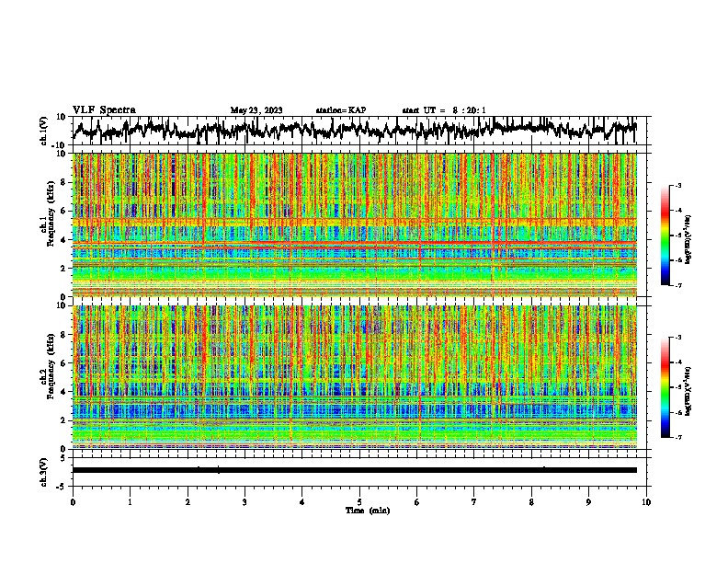Click the ch.3 black signal bar

tap(355, 470)
